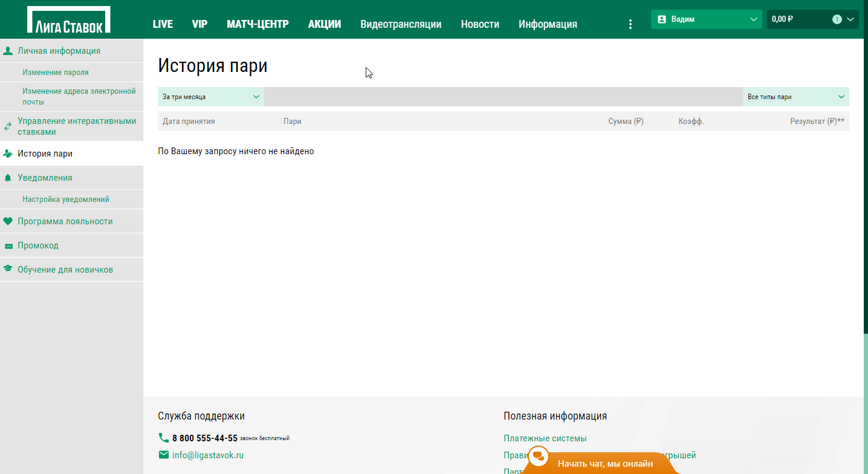
Task: Open the Изменение пароля sidebar link
Action: click(x=56, y=73)
